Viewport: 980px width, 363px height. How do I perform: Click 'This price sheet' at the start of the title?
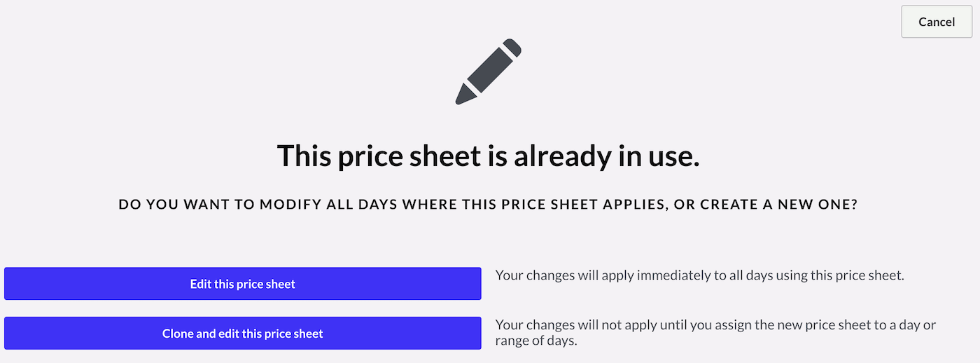pos(379,156)
